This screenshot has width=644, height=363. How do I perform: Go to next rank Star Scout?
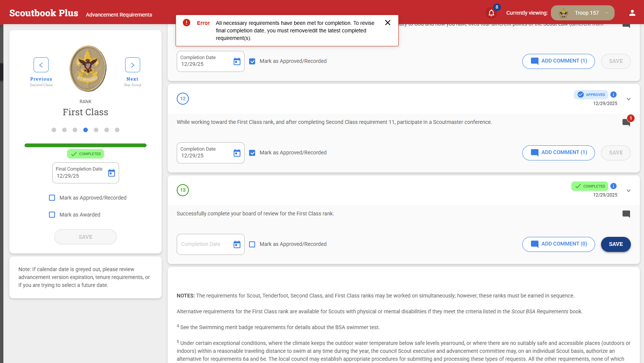click(133, 65)
